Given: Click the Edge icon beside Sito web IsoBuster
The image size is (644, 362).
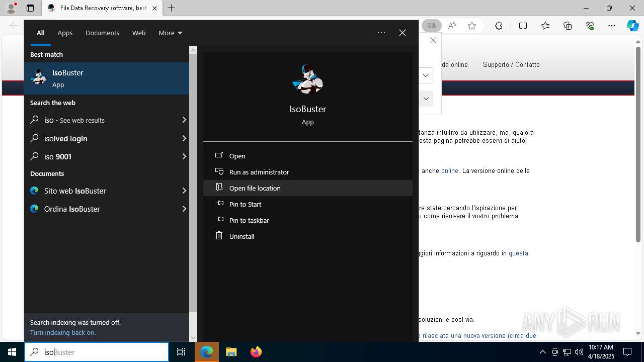Looking at the screenshot, I should pyautogui.click(x=34, y=191).
